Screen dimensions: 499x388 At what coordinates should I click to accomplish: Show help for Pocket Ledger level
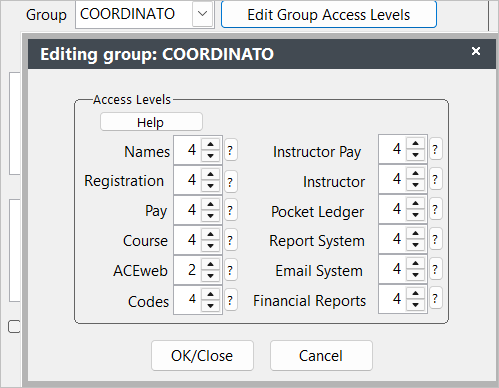tap(435, 209)
